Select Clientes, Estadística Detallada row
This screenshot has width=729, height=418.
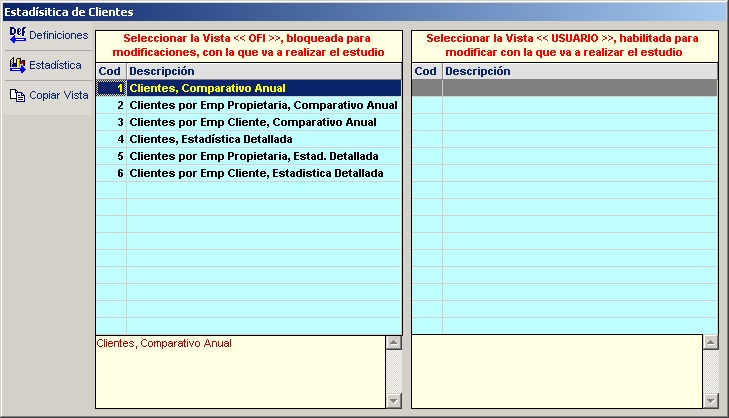(x=210, y=139)
